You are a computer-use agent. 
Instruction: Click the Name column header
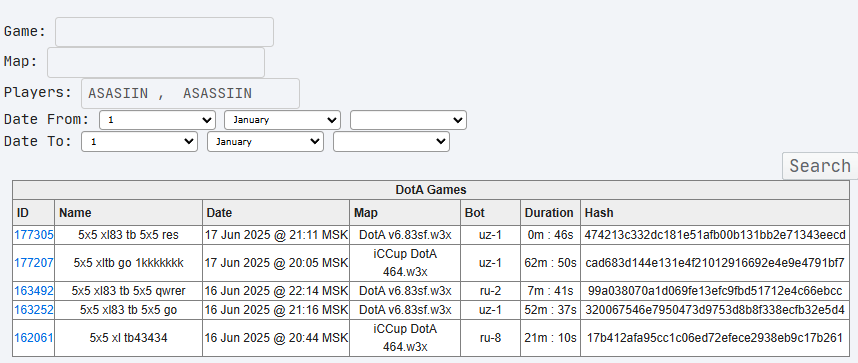pos(75,212)
